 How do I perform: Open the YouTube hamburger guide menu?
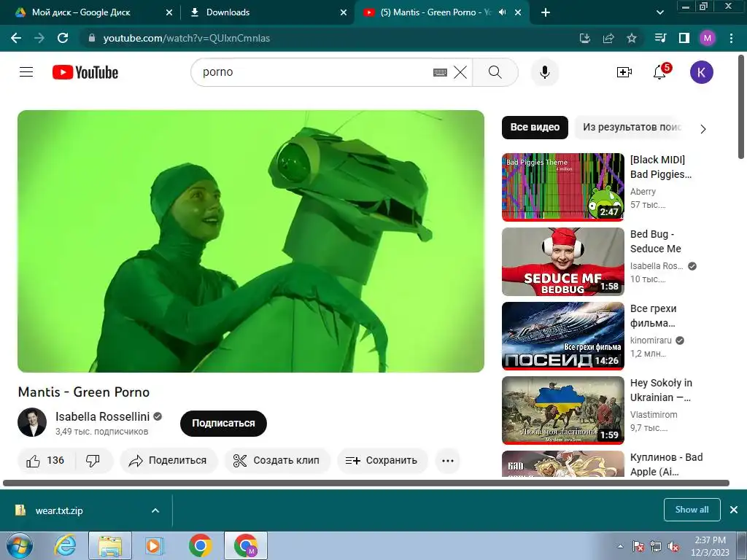coord(26,72)
